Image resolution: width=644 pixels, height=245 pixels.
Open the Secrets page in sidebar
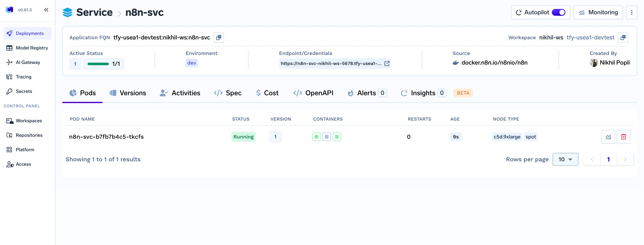pos(24,91)
